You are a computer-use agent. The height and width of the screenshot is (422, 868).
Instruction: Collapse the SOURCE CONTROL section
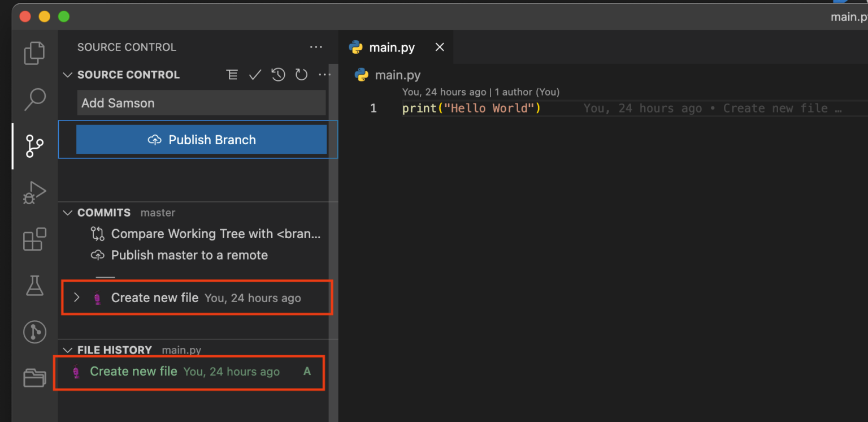[68, 75]
